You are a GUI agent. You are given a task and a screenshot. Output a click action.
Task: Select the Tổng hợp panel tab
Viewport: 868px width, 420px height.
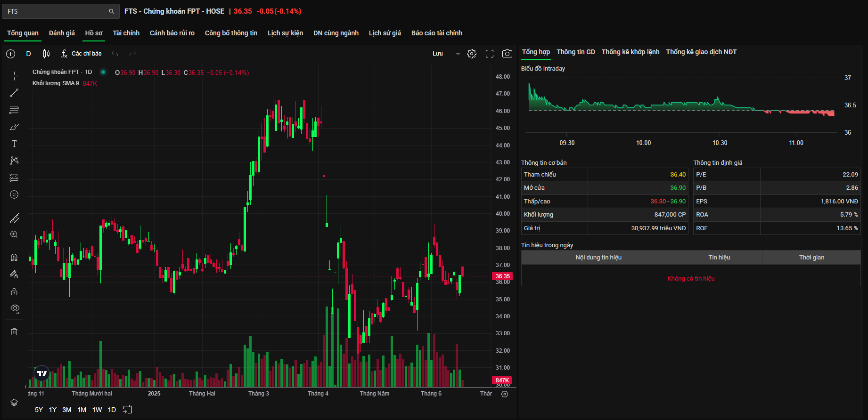pyautogui.click(x=536, y=52)
